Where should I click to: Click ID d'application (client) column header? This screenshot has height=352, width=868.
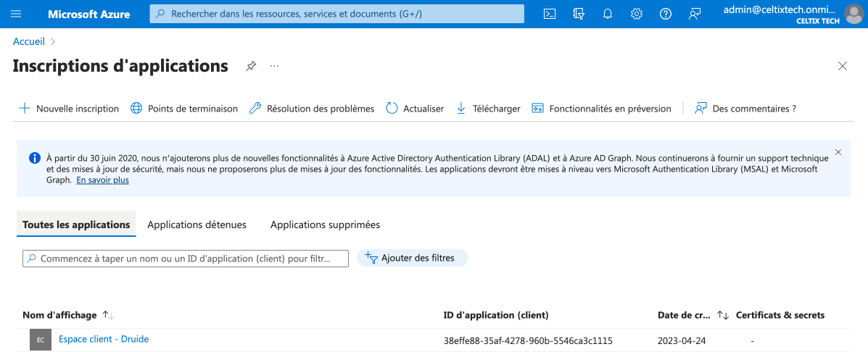coord(496,315)
